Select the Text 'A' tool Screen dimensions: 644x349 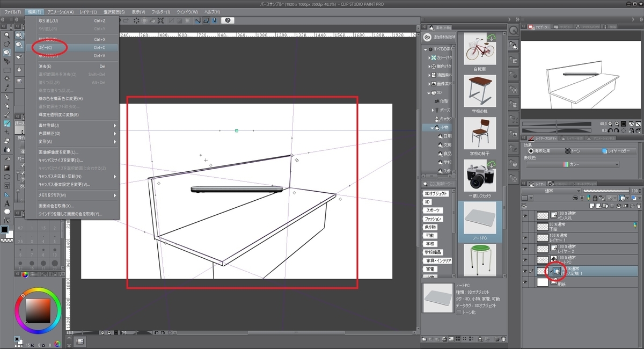[x=7, y=203]
